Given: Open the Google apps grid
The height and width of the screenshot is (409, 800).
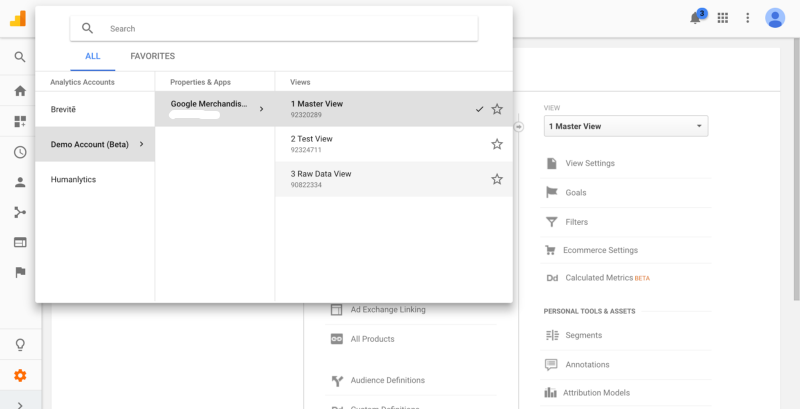Looking at the screenshot, I should 723,18.
